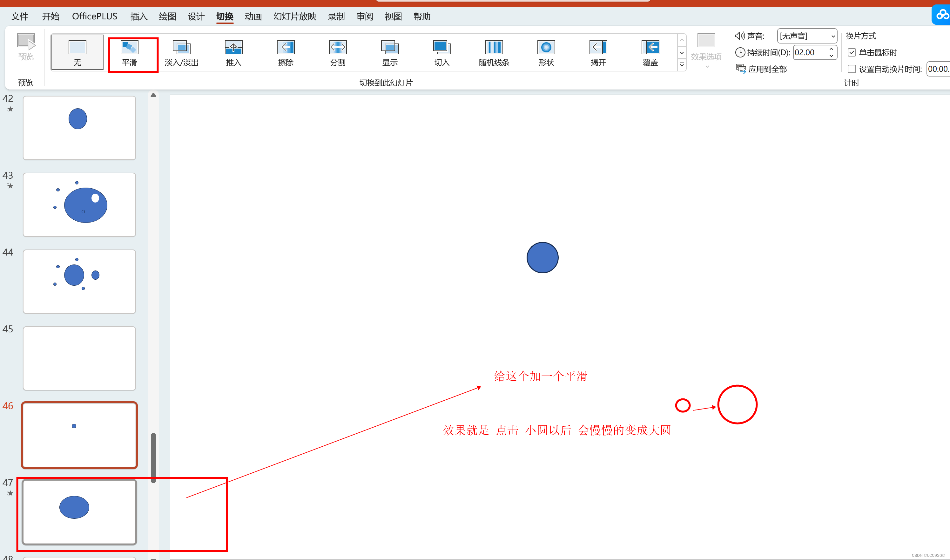Viewport: 950px width, 560px height.
Task: Open the 动画 ribbon tab
Action: [253, 17]
